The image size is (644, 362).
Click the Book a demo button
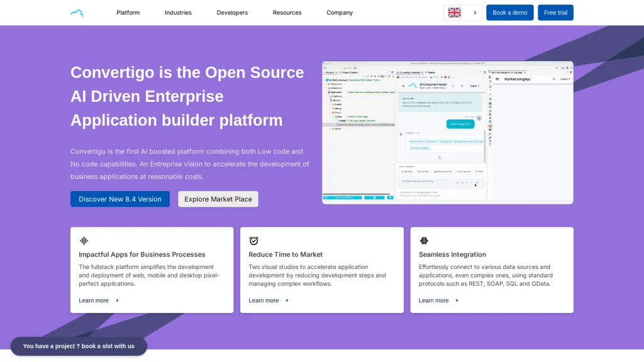[509, 13]
